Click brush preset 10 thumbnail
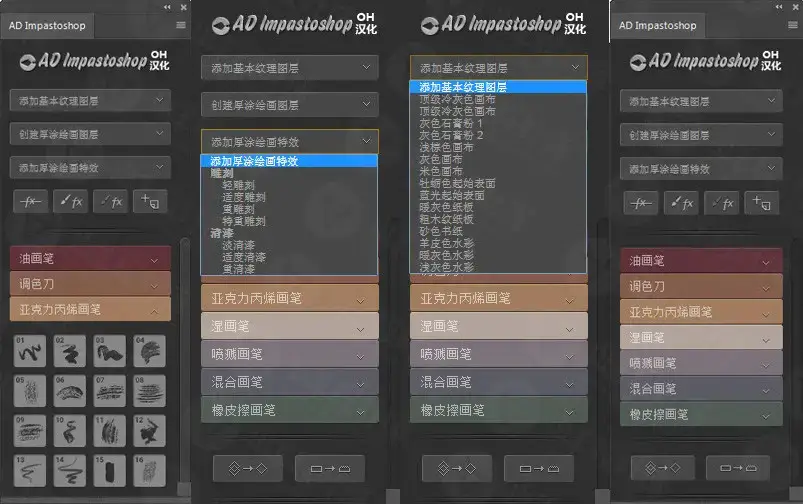The height and width of the screenshot is (504, 803). click(70, 431)
